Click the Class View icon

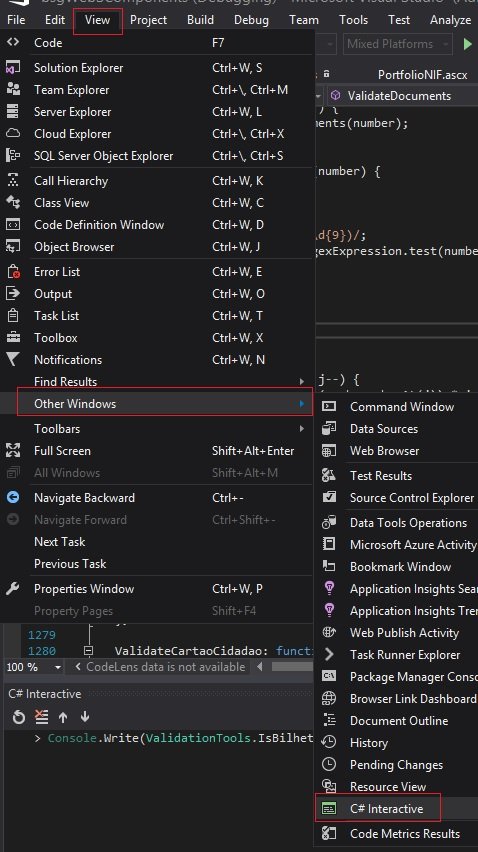(13, 202)
